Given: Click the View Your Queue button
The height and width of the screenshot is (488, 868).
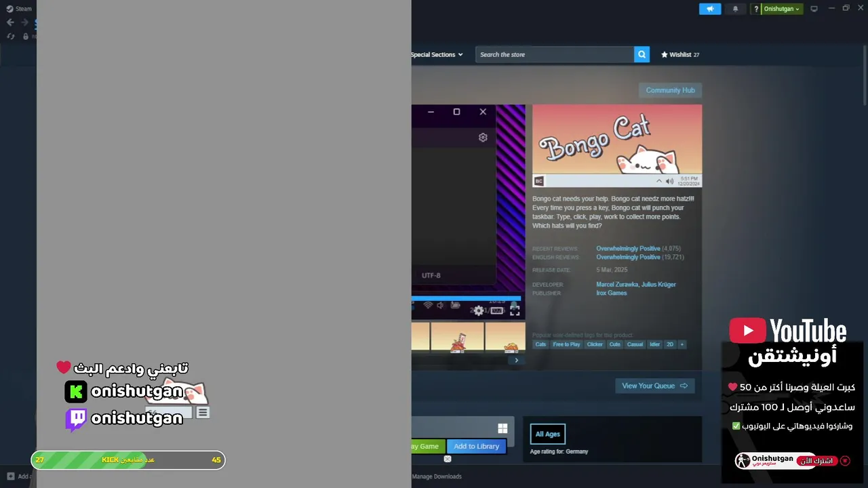Looking at the screenshot, I should [x=654, y=386].
